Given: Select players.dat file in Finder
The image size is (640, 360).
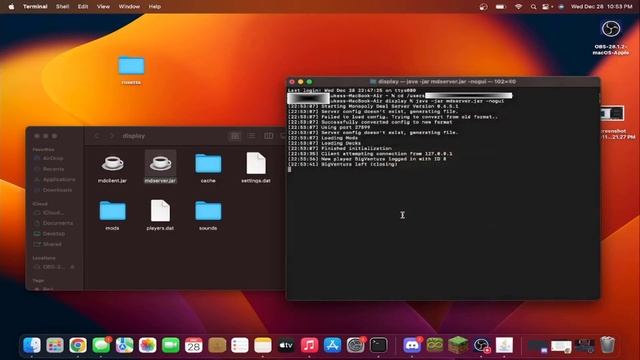Looking at the screenshot, I should pyautogui.click(x=160, y=215).
